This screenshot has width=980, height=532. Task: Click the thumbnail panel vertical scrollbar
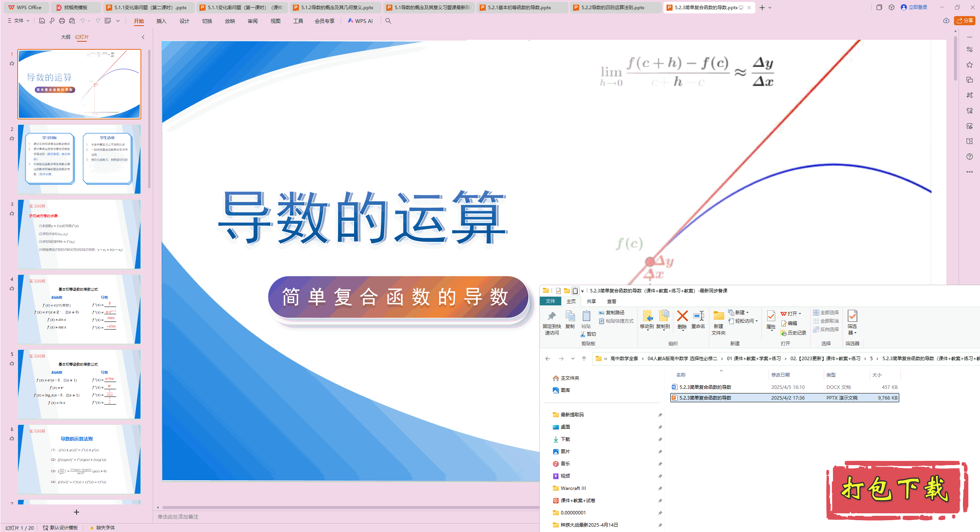click(149, 119)
